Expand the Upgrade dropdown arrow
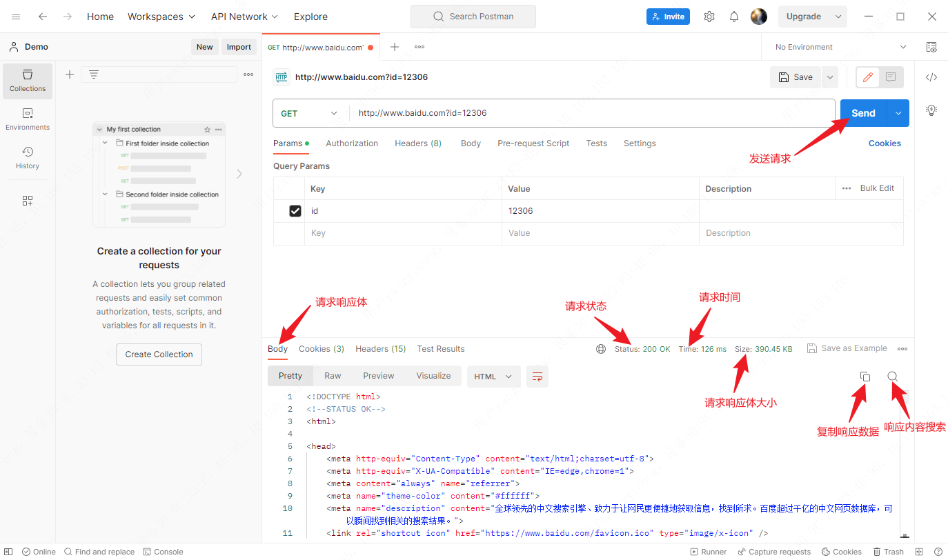This screenshot has height=560, width=948. (838, 17)
